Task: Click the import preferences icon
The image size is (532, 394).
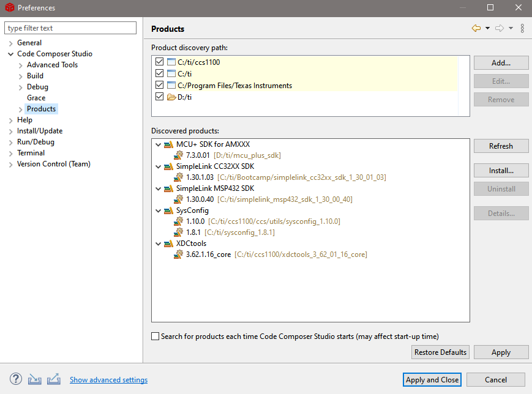Action: point(34,379)
